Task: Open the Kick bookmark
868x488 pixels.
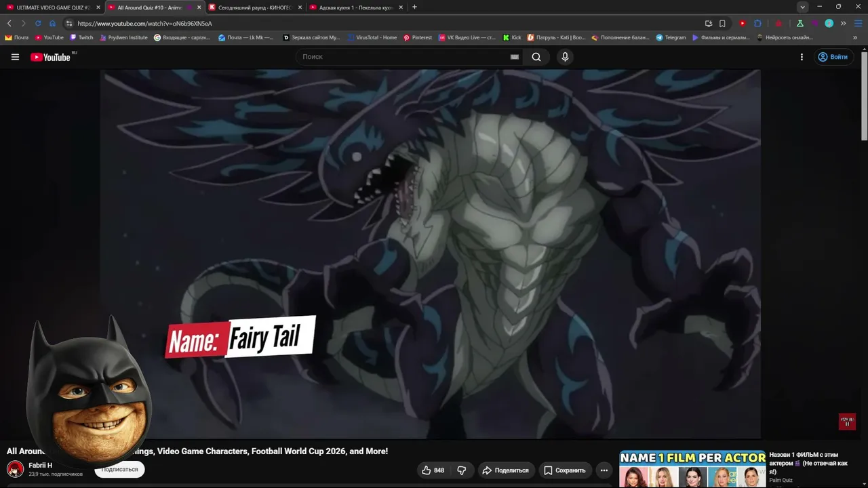Action: click(512, 37)
